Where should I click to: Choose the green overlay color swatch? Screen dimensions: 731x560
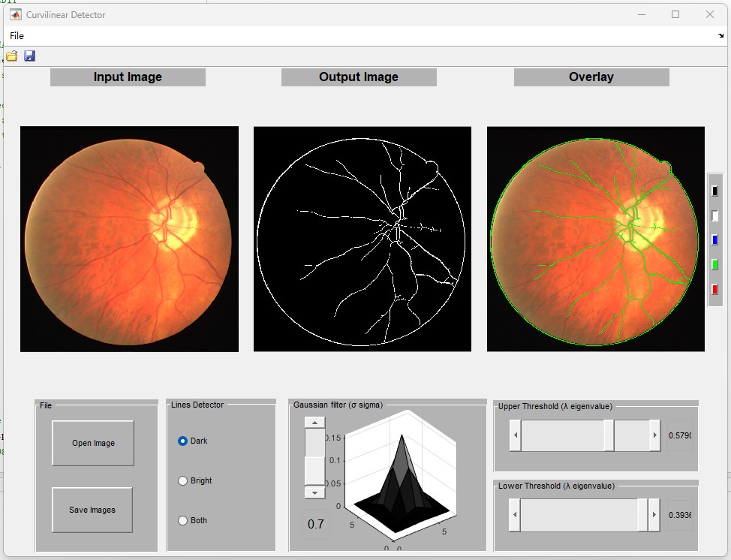pyautogui.click(x=714, y=265)
